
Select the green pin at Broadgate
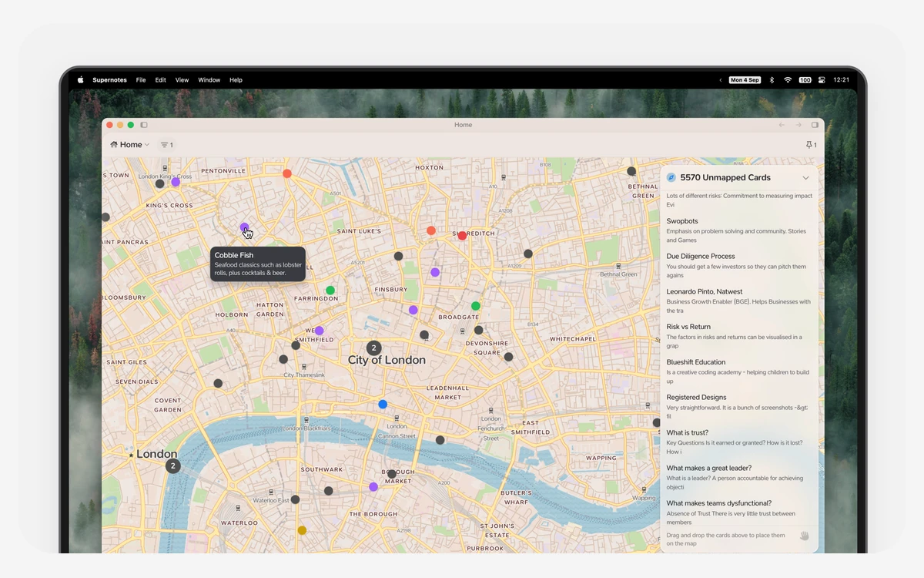coord(476,306)
